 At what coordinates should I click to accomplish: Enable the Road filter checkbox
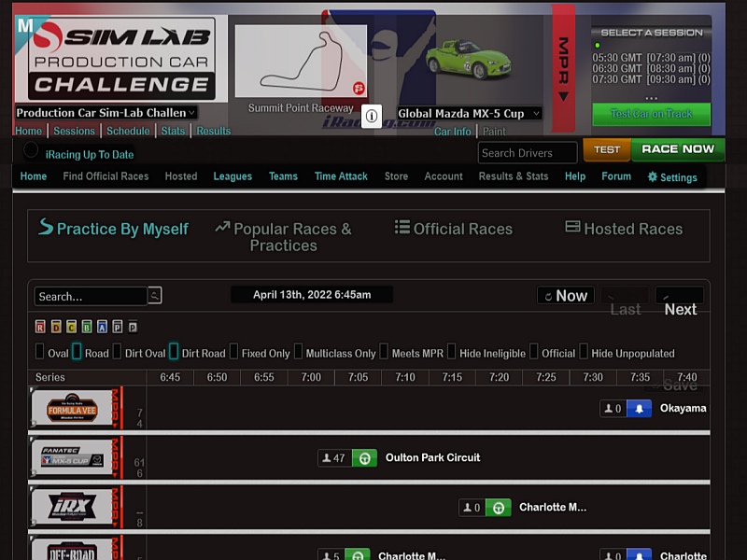click(76, 352)
